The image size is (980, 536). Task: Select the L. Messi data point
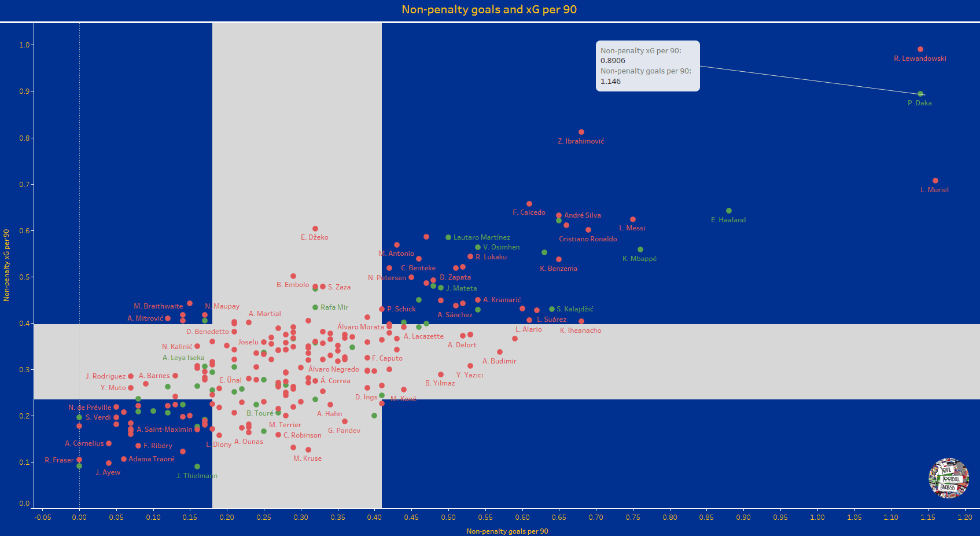633,219
